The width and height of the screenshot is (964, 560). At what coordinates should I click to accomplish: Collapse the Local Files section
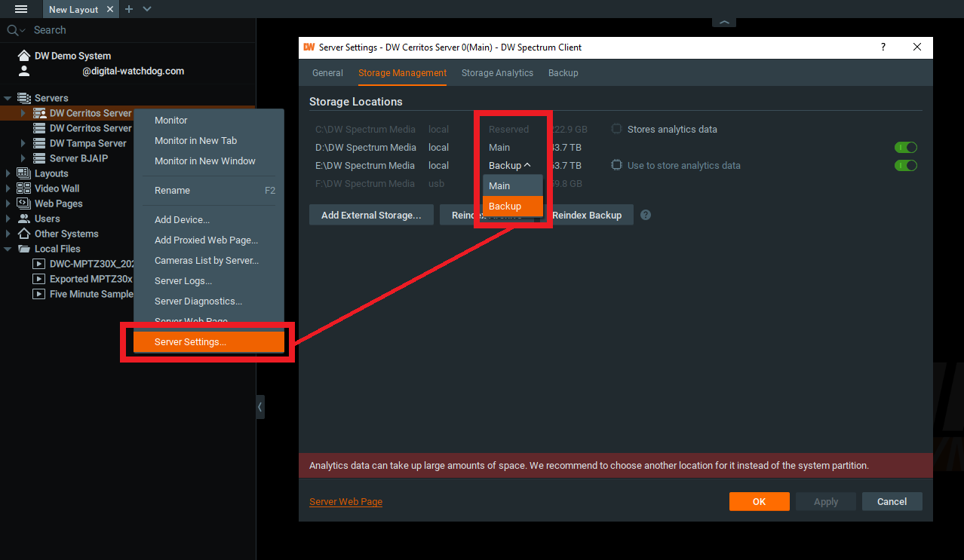[x=7, y=248]
